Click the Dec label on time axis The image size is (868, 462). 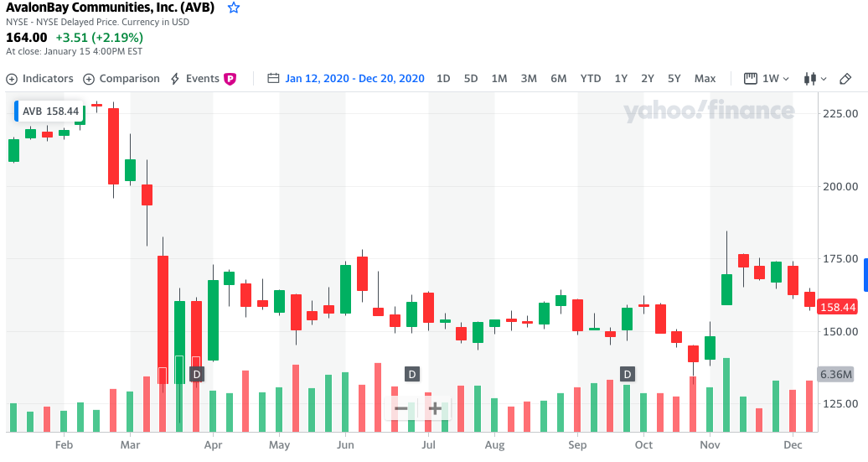(x=793, y=445)
